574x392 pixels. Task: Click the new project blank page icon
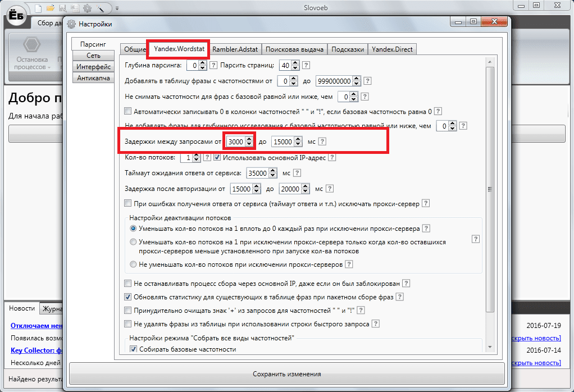tap(38, 8)
